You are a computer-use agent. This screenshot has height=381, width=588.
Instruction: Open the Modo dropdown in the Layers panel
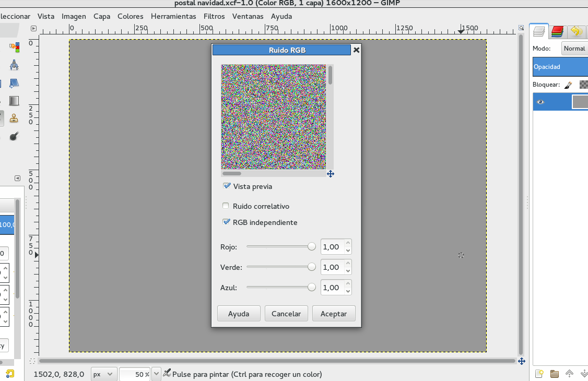pyautogui.click(x=574, y=48)
